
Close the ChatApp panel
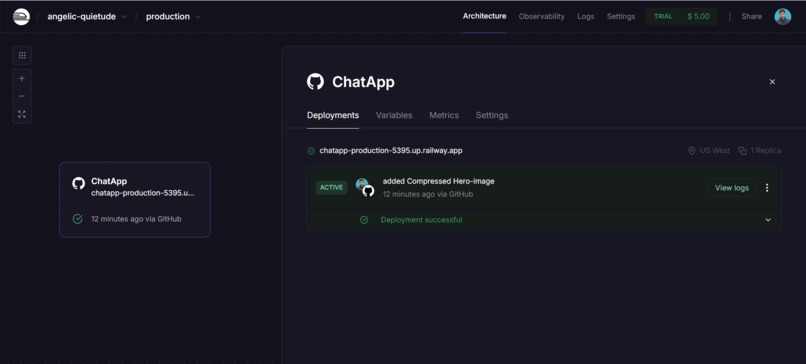[x=772, y=82]
